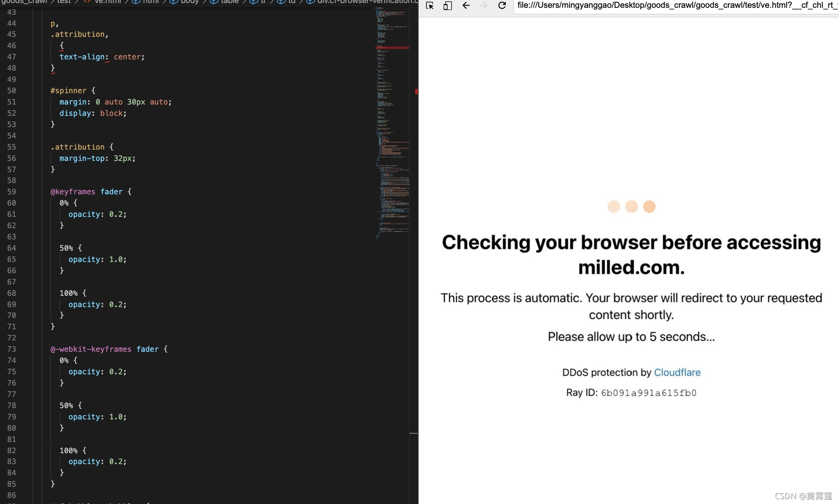839x504 pixels.
Task: Click the Ray ID code text
Action: point(648,393)
